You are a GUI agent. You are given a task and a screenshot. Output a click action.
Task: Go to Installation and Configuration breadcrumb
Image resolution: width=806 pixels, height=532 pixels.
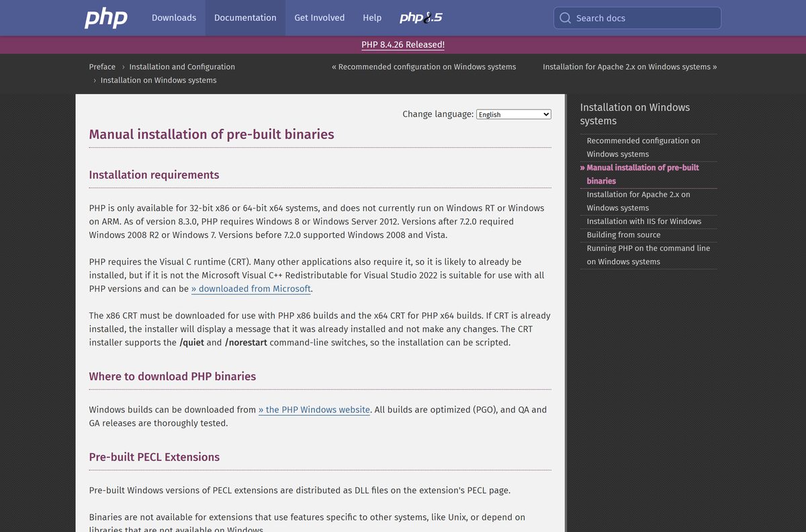click(x=182, y=66)
